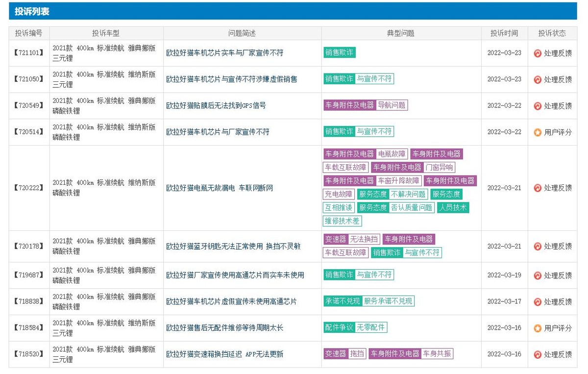Click complaint number 【720549】
This screenshot has height=374, width=588.
click(x=28, y=105)
